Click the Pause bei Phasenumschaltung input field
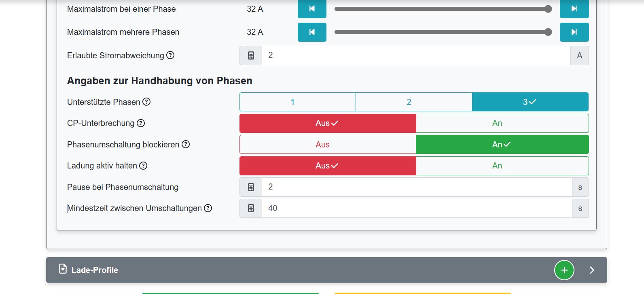The image size is (644, 294). 417,187
